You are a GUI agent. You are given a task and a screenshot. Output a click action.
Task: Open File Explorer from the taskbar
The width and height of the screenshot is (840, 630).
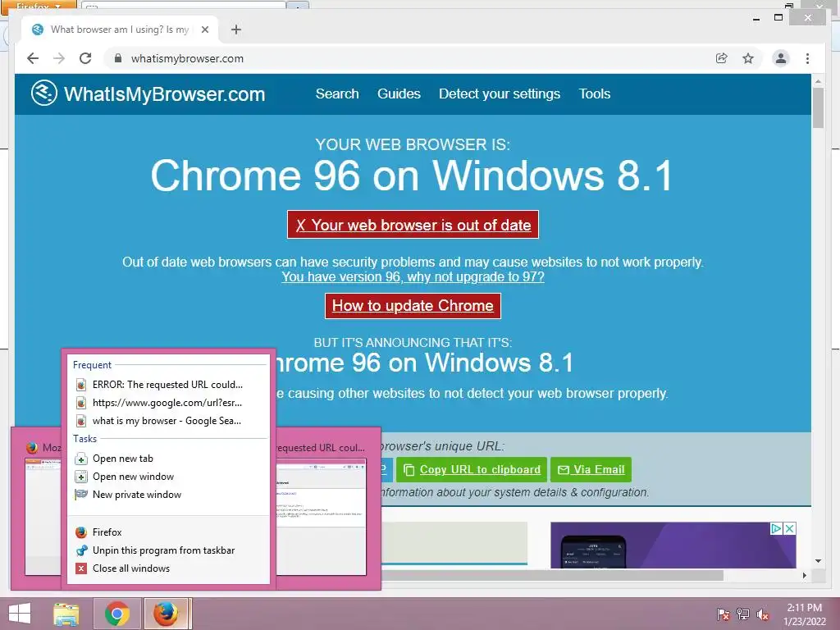click(66, 614)
